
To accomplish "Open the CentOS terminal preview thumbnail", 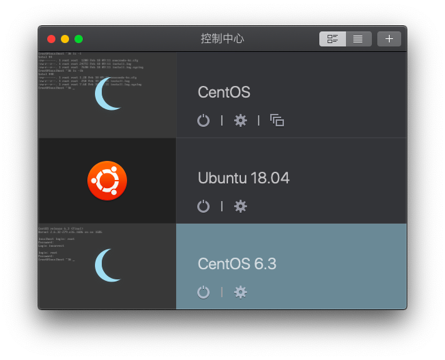I will [107, 94].
